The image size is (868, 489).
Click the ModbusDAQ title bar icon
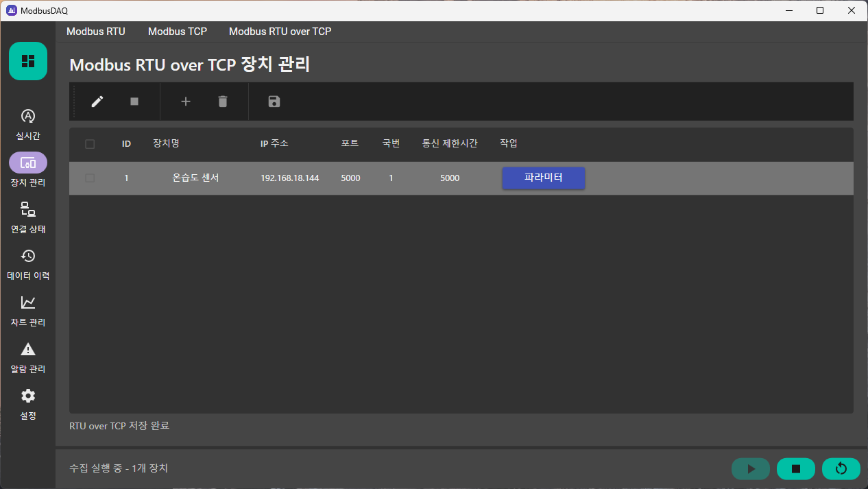(x=12, y=10)
